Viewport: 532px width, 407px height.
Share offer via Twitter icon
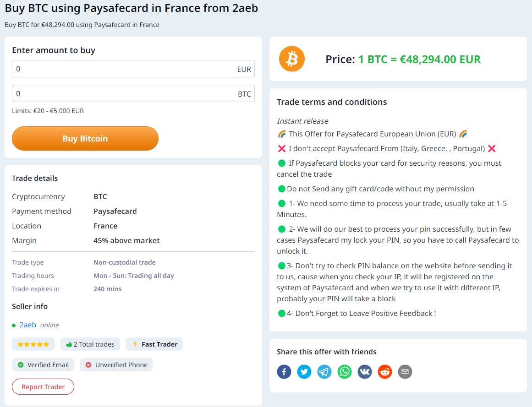tap(304, 372)
